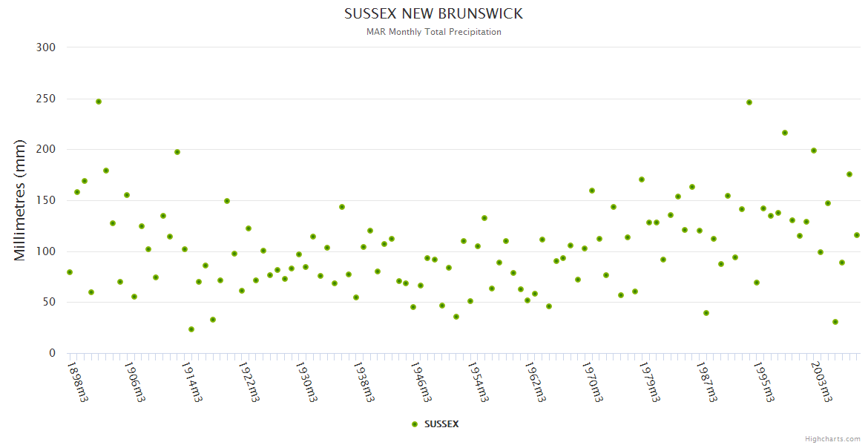Select the 216 mm data point near 1999
Screen dimensions: 868x445
[785, 133]
